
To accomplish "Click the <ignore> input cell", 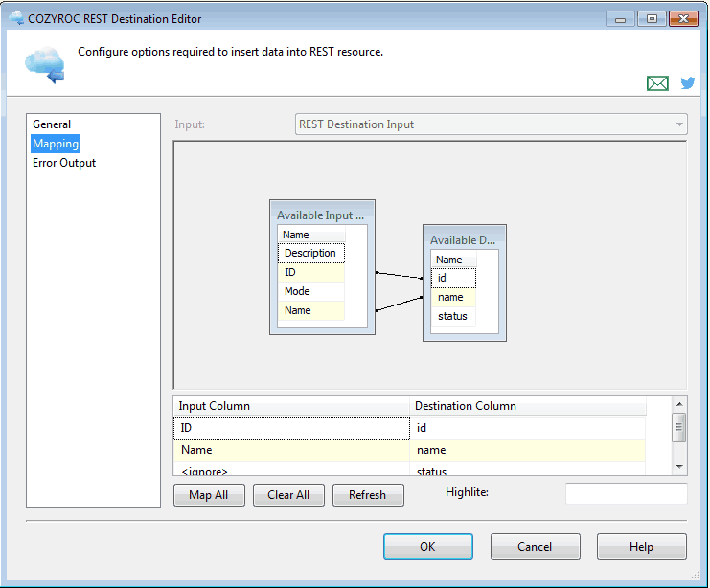I will coord(291,469).
